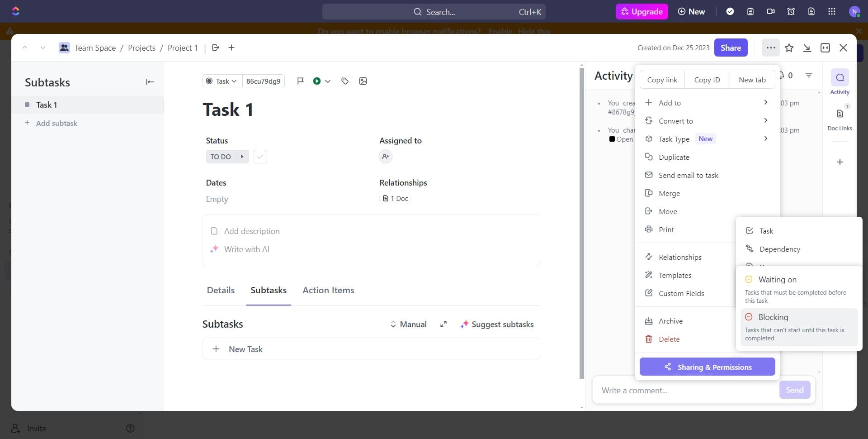868x439 pixels.
Task: Click the Write a comment field
Action: (x=685, y=390)
